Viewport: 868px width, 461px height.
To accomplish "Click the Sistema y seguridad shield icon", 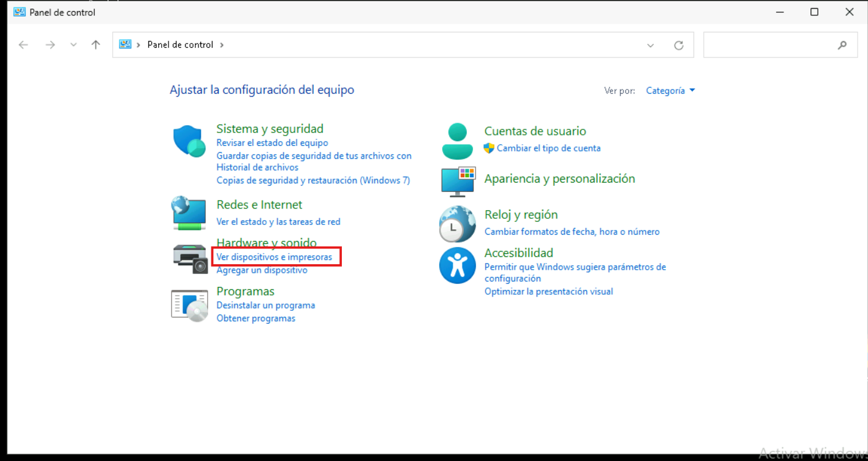I will 189,142.
